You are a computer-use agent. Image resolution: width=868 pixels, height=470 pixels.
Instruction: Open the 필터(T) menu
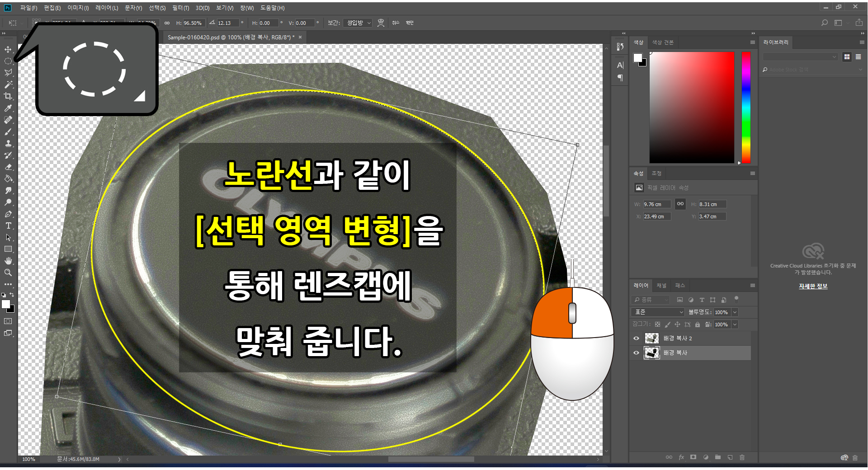point(180,8)
